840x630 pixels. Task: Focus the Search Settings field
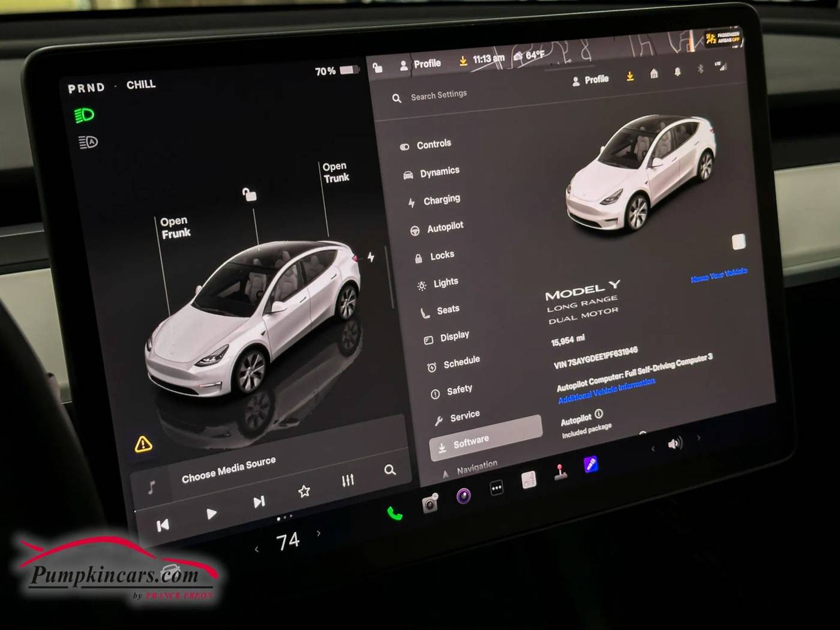point(439,95)
